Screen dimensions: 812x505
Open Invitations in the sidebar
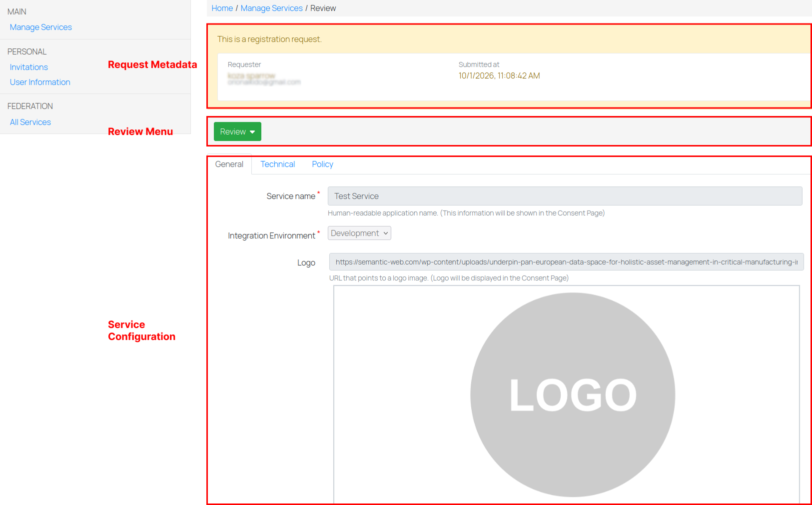pos(29,67)
